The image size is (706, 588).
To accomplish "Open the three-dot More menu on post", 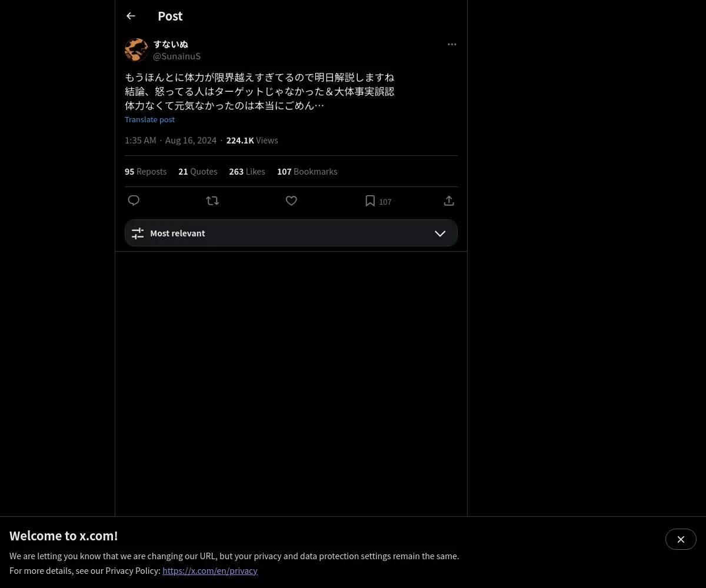I will (452, 44).
